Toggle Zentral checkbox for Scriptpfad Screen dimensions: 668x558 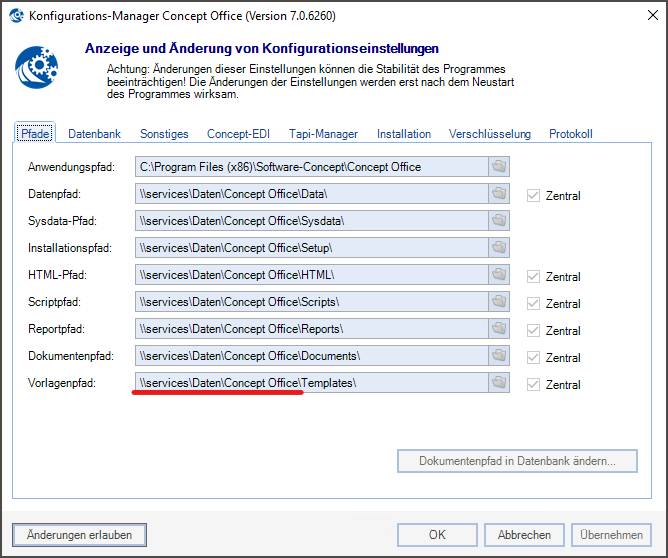click(533, 303)
